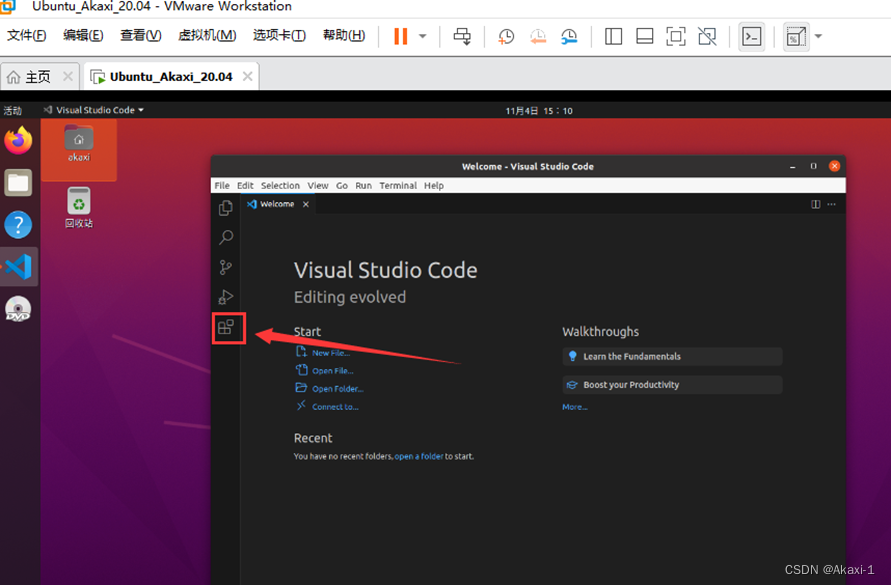Open the VMware 选项卡(T) menu
This screenshot has width=891, height=585.
pyautogui.click(x=279, y=35)
